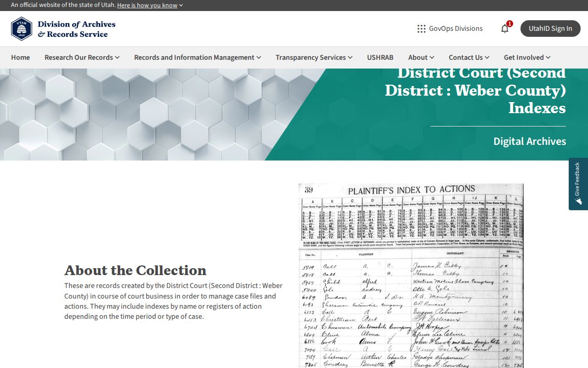This screenshot has height=368, width=588.
Task: Open the notifications bell icon
Action: tap(505, 29)
